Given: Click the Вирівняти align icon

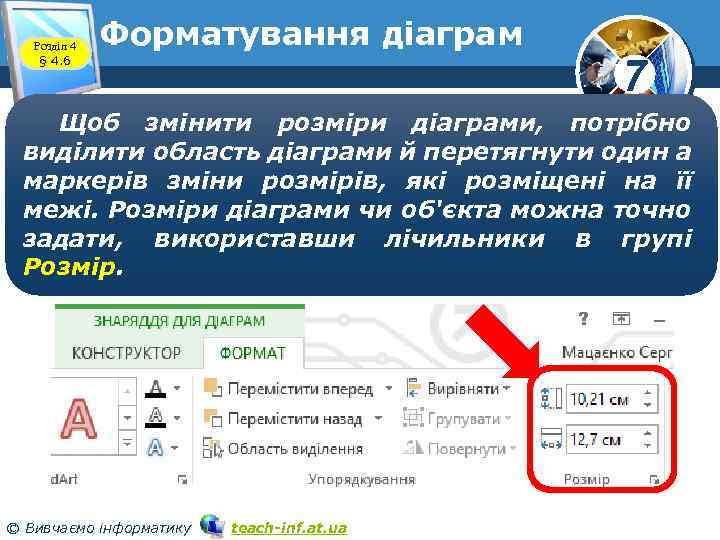Looking at the screenshot, I should click(414, 388).
